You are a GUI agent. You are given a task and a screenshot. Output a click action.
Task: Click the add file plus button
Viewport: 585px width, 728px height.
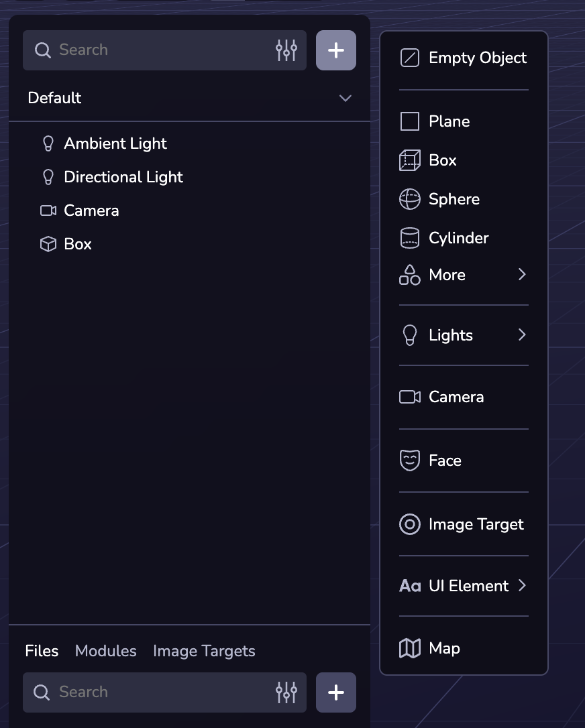(x=336, y=692)
